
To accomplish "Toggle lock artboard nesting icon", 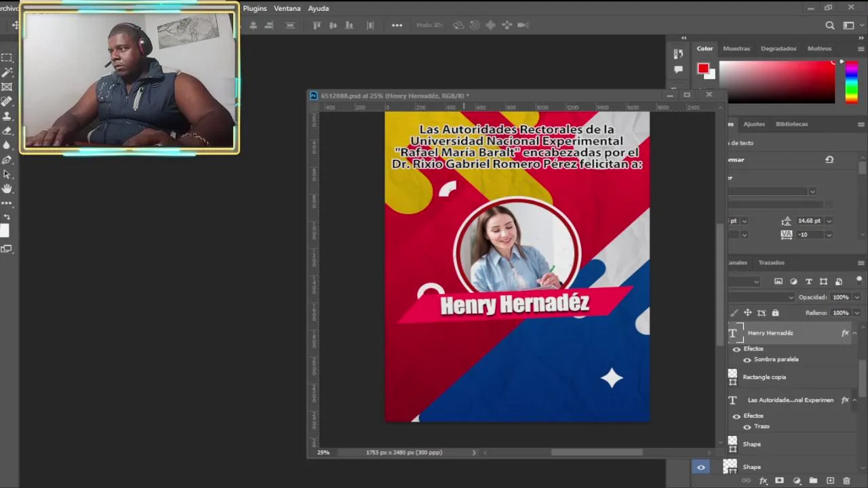I will click(762, 312).
